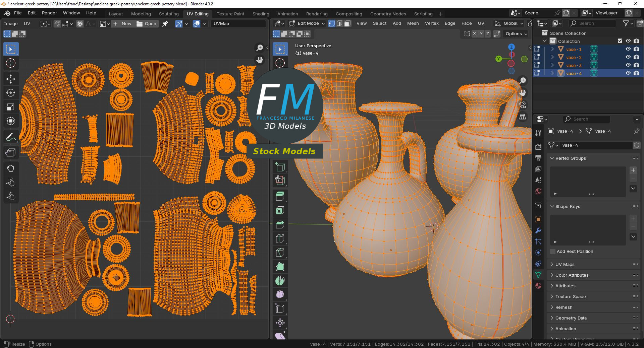The height and width of the screenshot is (348, 644).
Task: Expand the UV Maps panel
Action: [x=565, y=264]
